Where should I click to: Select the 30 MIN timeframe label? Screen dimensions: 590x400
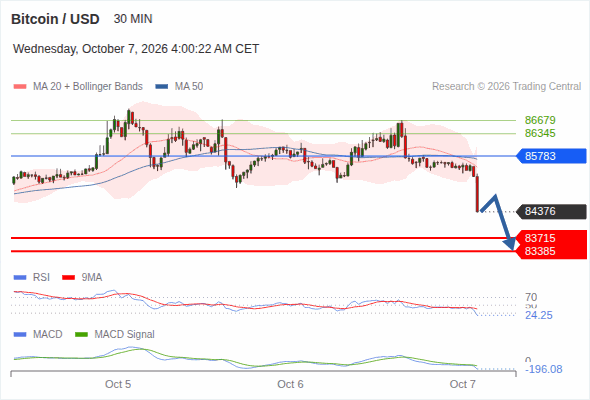[133, 19]
